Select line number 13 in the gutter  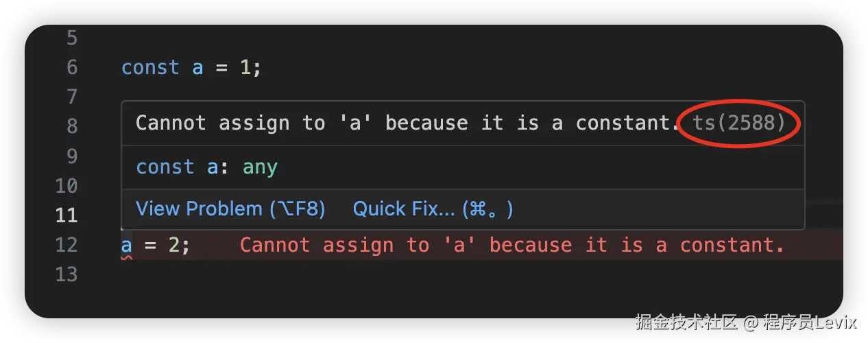66,274
